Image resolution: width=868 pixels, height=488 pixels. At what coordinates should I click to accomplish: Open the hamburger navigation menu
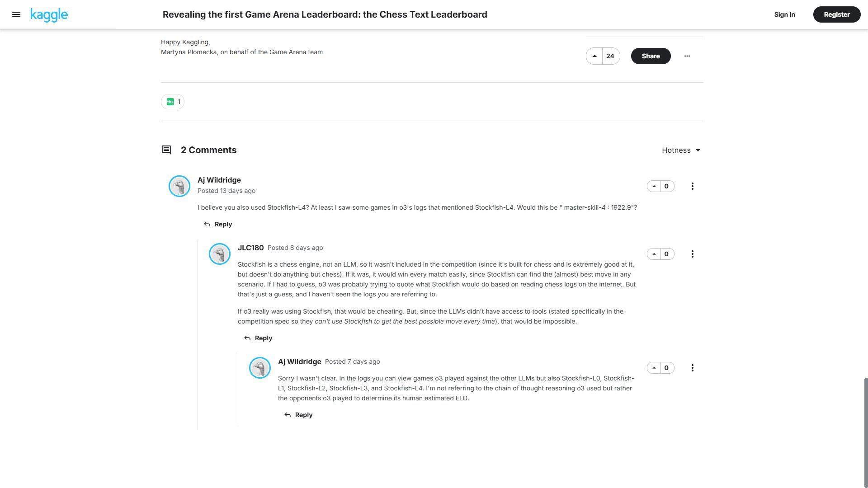point(16,14)
